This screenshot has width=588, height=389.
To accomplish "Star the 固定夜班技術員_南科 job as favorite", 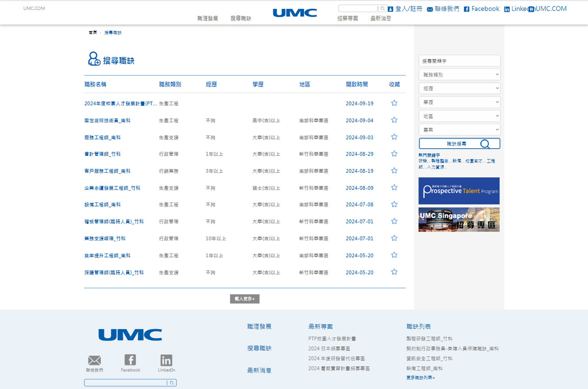I will (394, 120).
